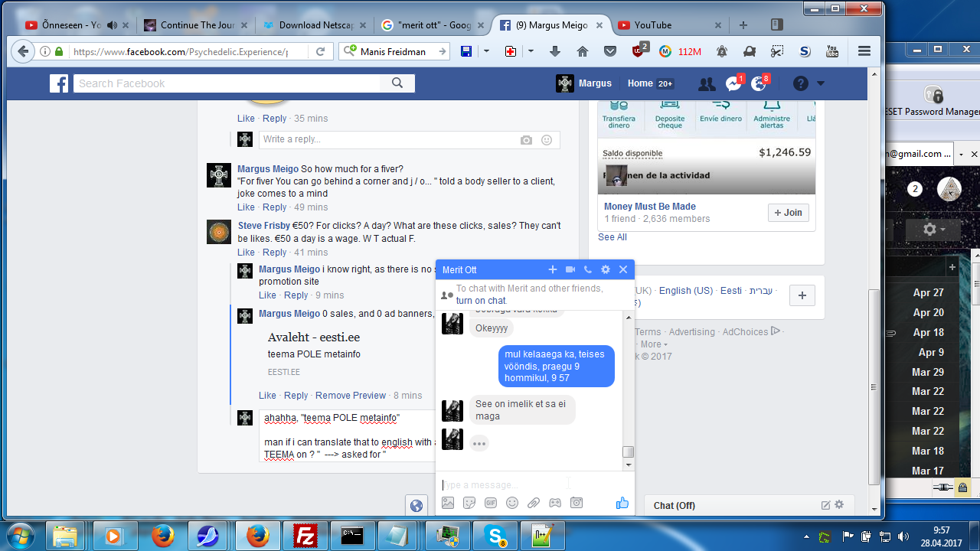Expand the save-button toolbar dropdown
The width and height of the screenshot is (980, 551).
(x=486, y=51)
